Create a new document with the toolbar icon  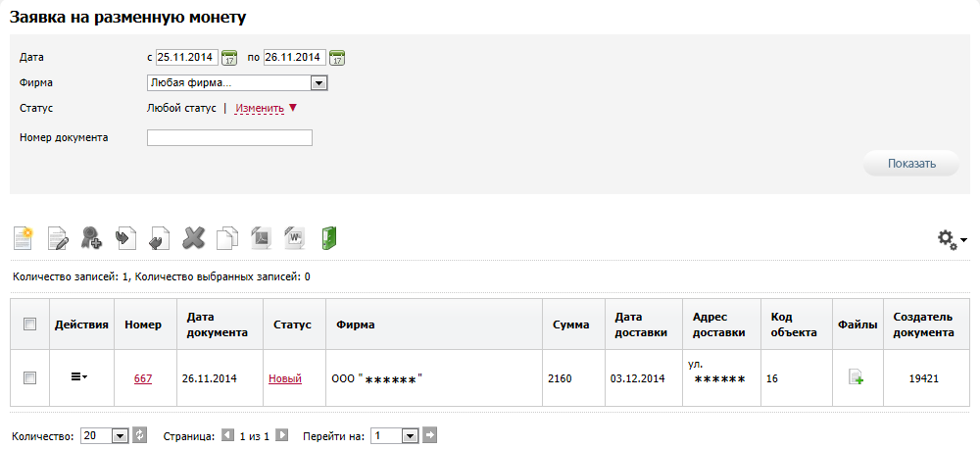pyautogui.click(x=24, y=238)
